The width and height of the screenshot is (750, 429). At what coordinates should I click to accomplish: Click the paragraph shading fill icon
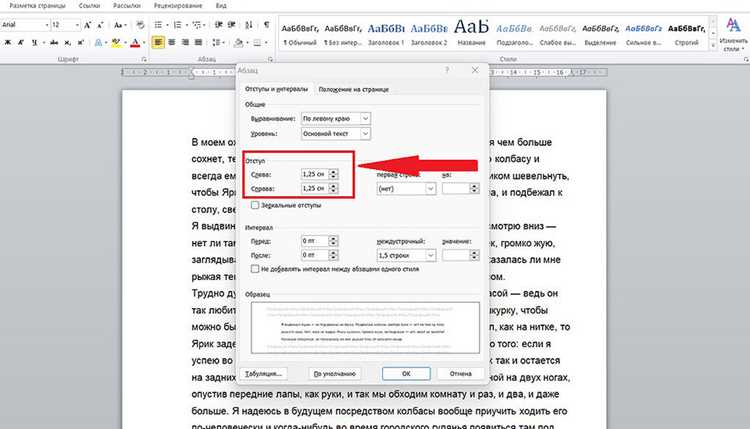click(x=239, y=43)
